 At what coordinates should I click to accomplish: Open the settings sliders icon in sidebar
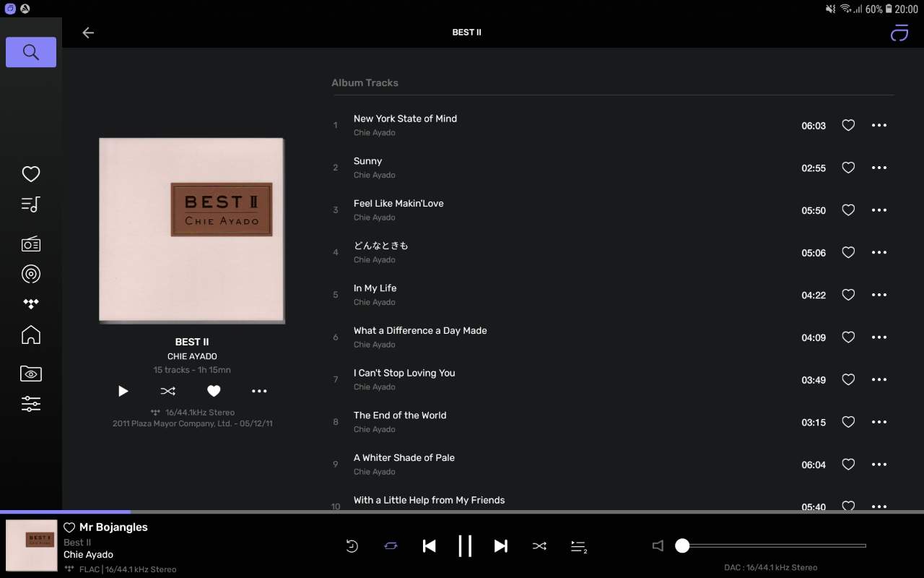point(31,404)
